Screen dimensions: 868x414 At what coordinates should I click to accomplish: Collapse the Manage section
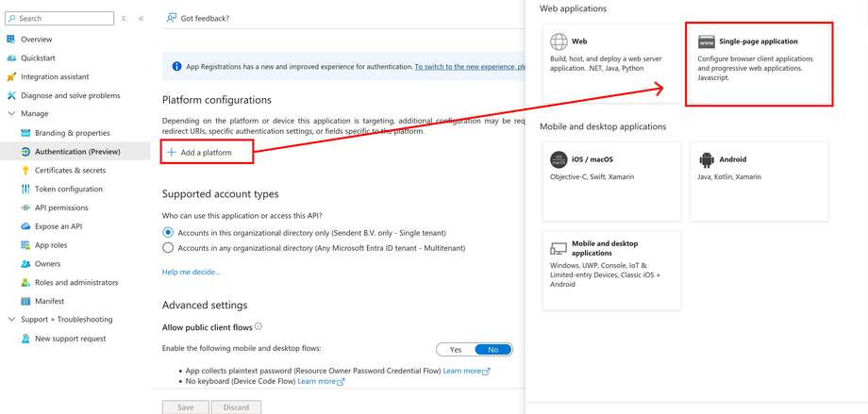coord(11,114)
